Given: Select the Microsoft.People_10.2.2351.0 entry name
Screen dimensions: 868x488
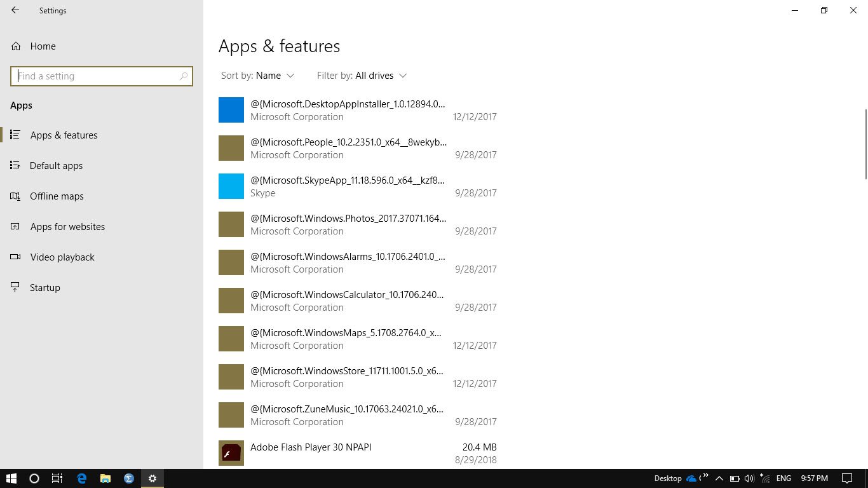Looking at the screenshot, I should (348, 142).
